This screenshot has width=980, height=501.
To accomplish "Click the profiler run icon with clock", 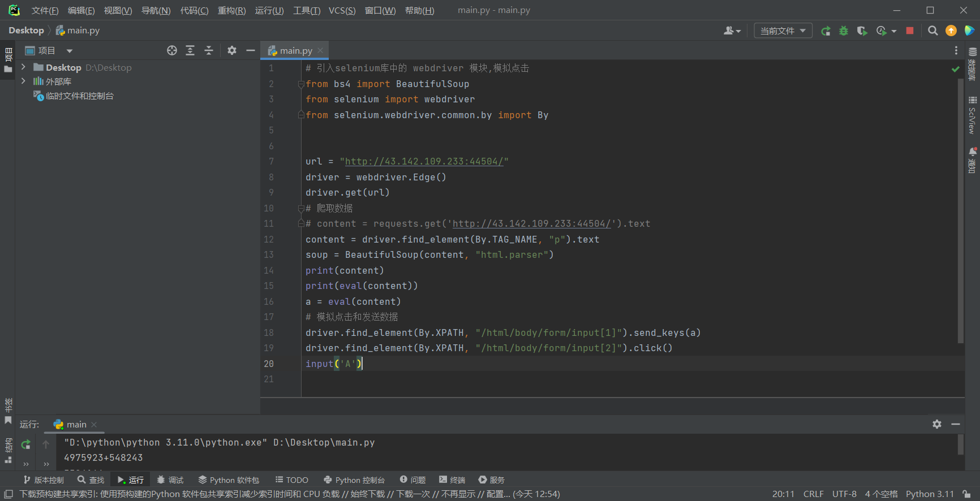I will point(881,31).
